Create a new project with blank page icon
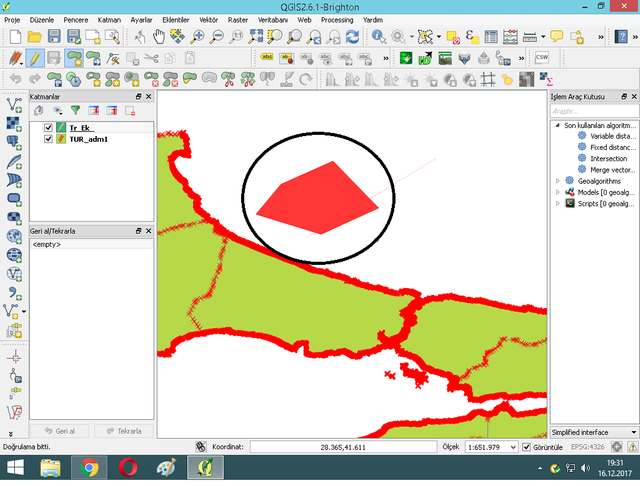640x486 pixels. point(15,37)
